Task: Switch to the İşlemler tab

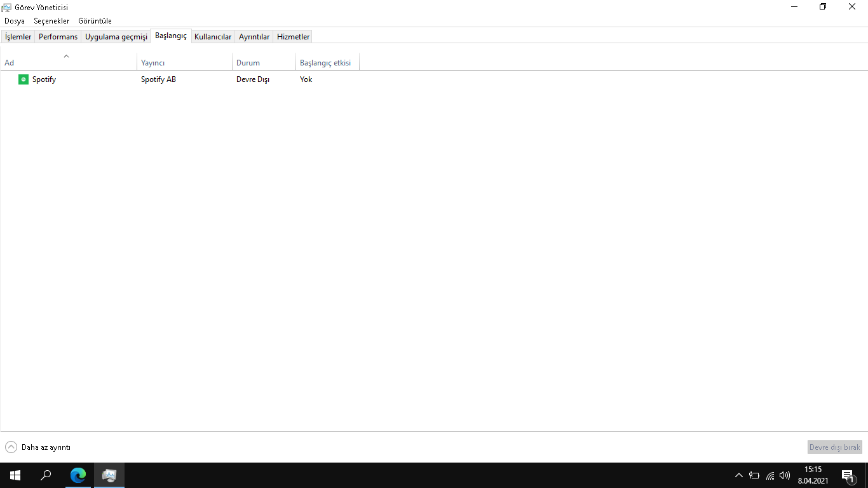Action: pyautogui.click(x=18, y=37)
